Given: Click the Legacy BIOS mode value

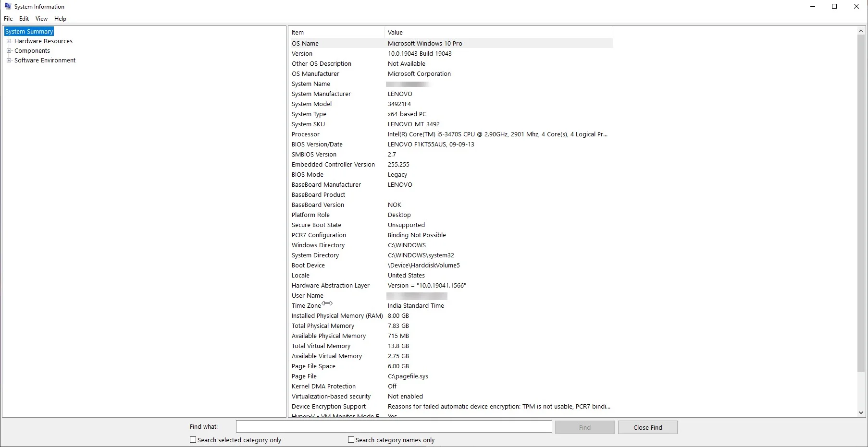Looking at the screenshot, I should click(x=397, y=175).
